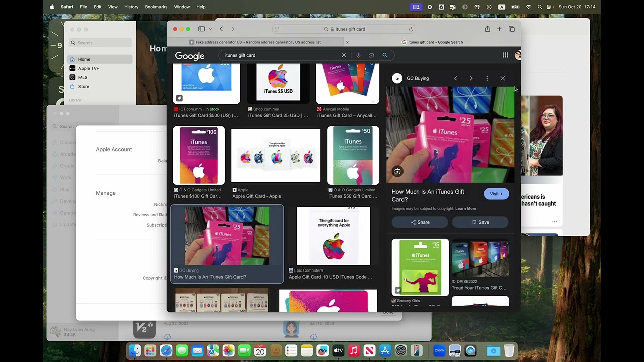The image size is (644, 362).
Task: Open the Safari menu
Action: (67, 7)
